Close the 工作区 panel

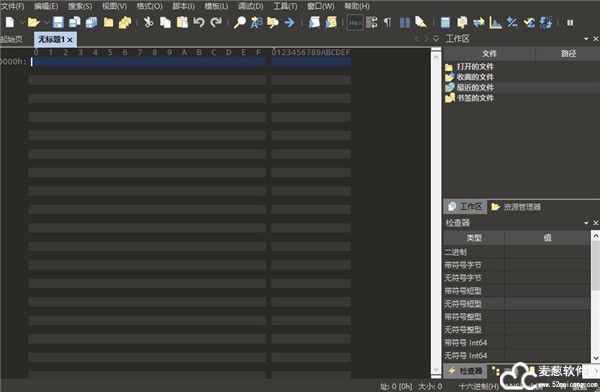(x=595, y=39)
